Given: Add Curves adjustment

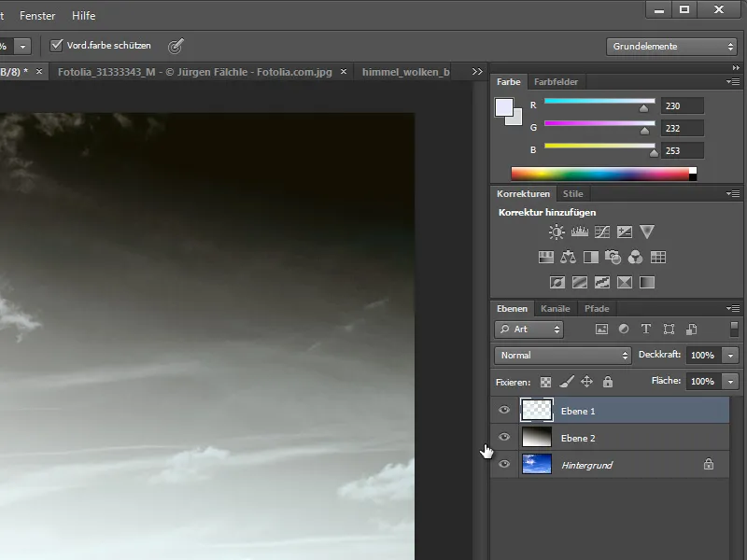Looking at the screenshot, I should pyautogui.click(x=602, y=231).
